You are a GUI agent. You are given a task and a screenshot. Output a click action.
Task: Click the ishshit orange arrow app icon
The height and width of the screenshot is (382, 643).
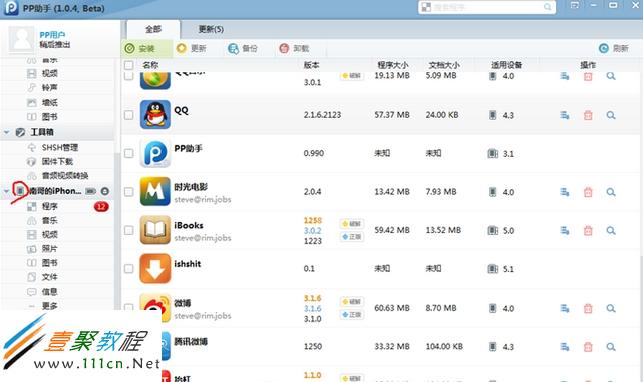[x=155, y=268]
